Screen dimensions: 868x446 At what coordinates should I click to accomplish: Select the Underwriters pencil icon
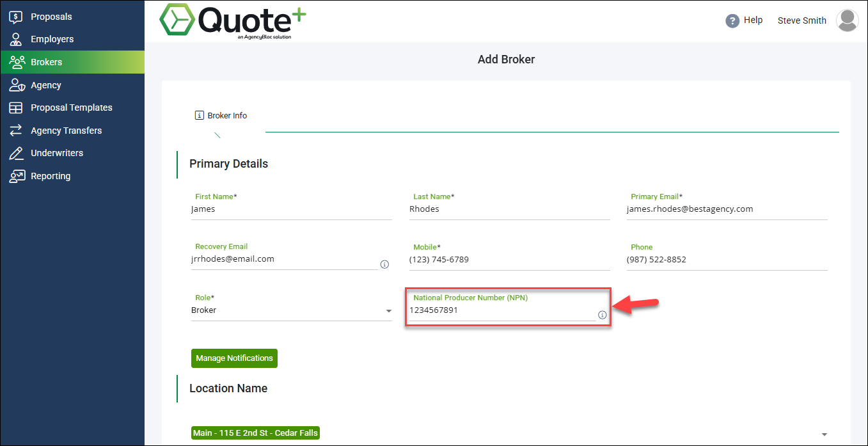16,152
